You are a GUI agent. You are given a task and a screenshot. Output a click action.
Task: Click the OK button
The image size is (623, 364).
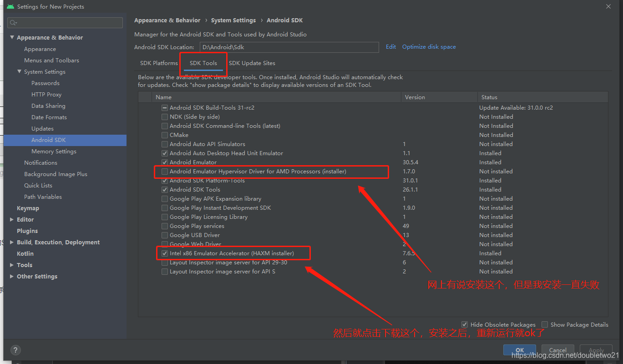click(519, 350)
